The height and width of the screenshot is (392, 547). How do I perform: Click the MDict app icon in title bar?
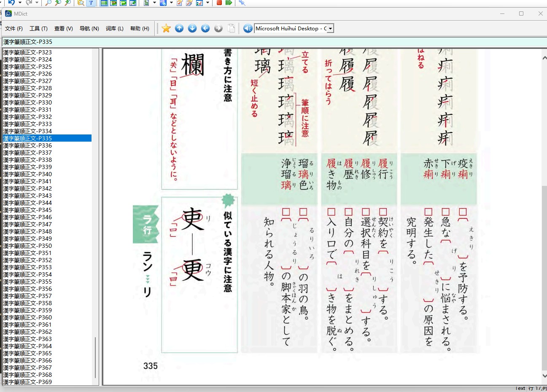[x=8, y=13]
